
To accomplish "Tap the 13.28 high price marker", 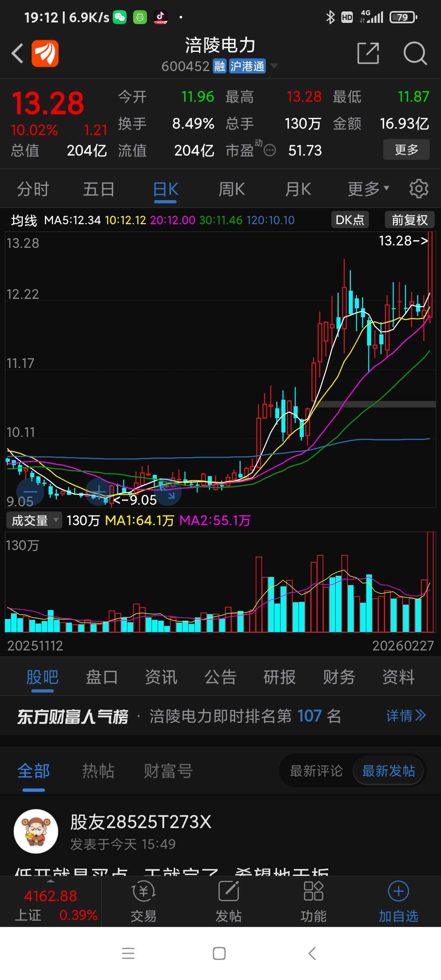I will (403, 241).
